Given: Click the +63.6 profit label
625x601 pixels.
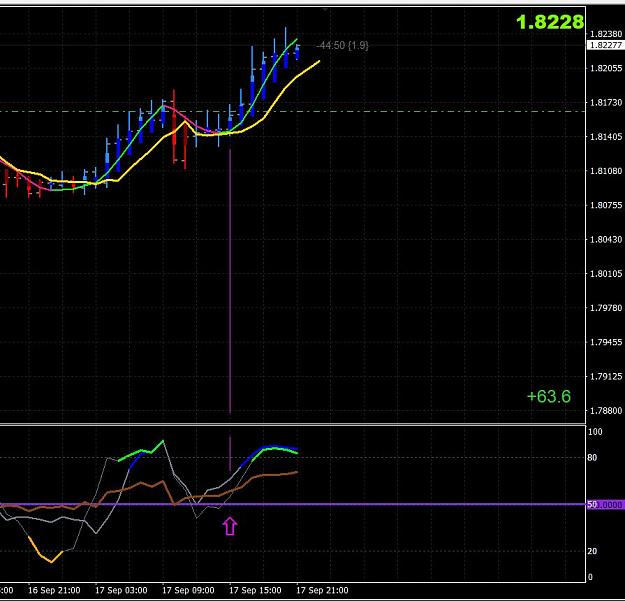Looking at the screenshot, I should click(548, 396).
